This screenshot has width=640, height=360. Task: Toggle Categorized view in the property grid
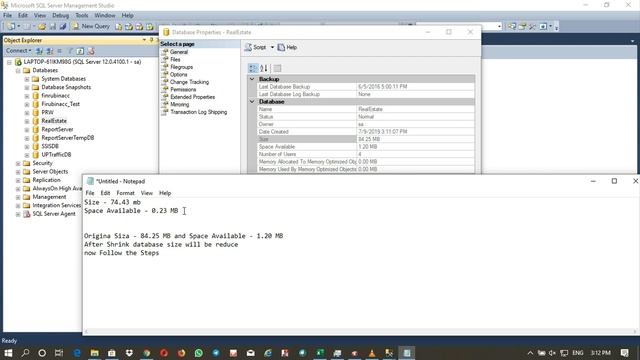pyautogui.click(x=253, y=68)
